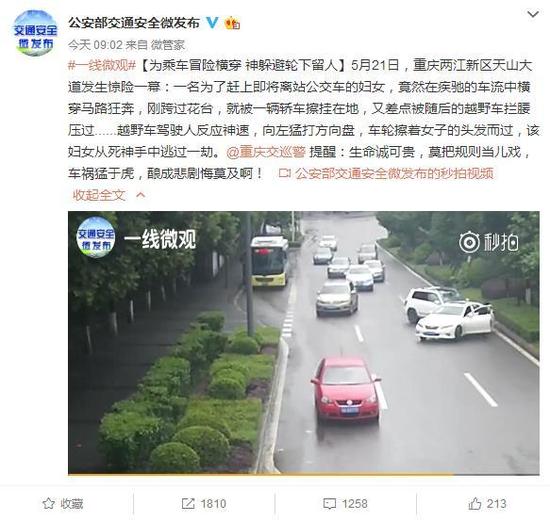Click the 微管家 source link

pyautogui.click(x=168, y=45)
